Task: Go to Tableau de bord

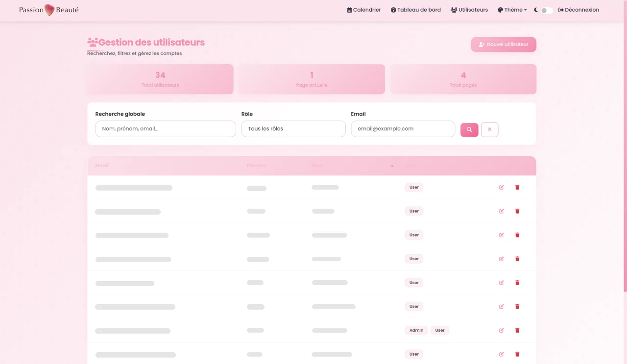Action: 416,10
